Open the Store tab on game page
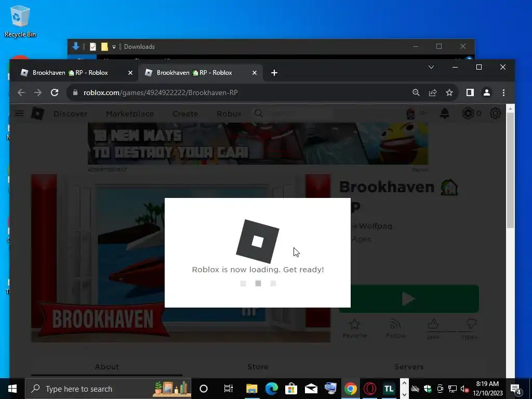Viewport: 532px width, 399px height. tap(258, 367)
